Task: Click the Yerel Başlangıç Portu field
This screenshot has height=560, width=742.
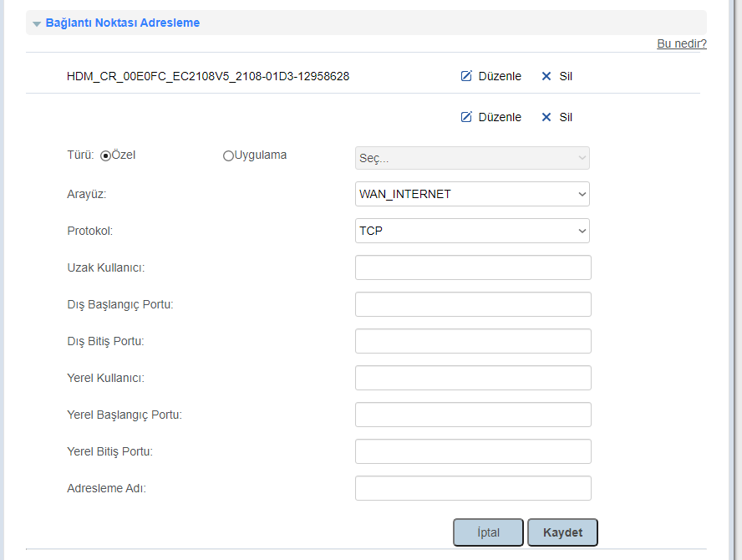Action: (x=473, y=415)
